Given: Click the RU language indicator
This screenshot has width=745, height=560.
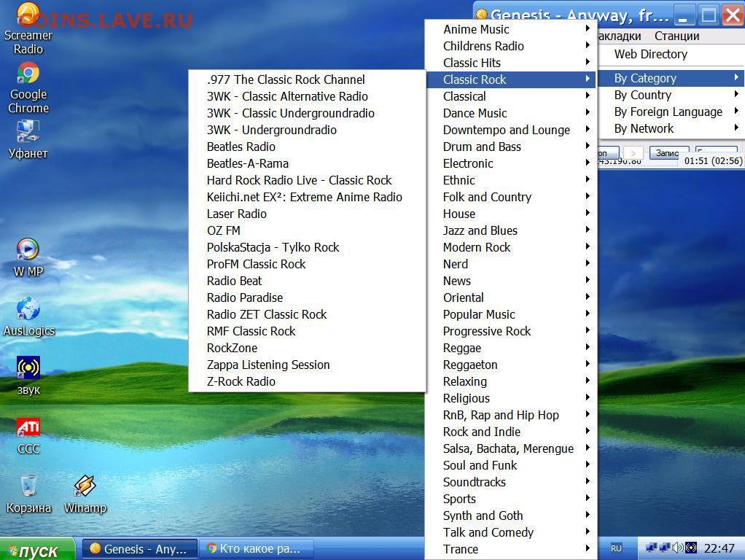Looking at the screenshot, I should (x=616, y=548).
